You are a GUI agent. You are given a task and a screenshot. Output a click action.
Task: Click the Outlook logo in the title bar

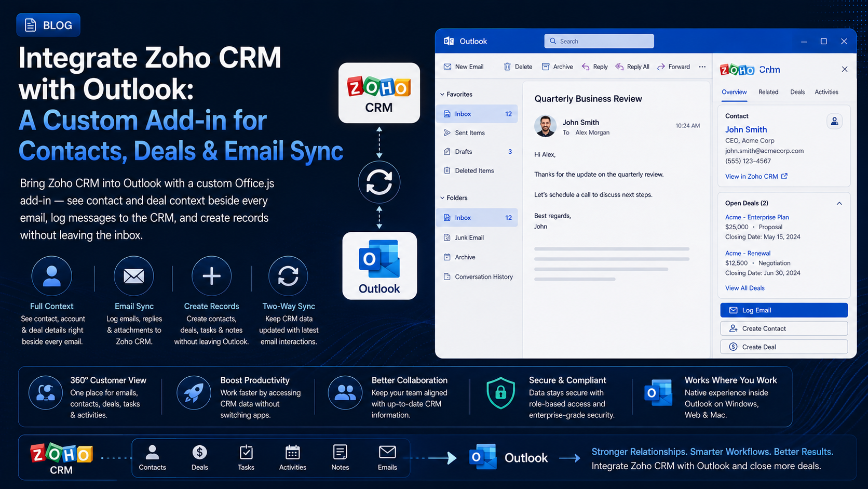pyautogui.click(x=449, y=41)
